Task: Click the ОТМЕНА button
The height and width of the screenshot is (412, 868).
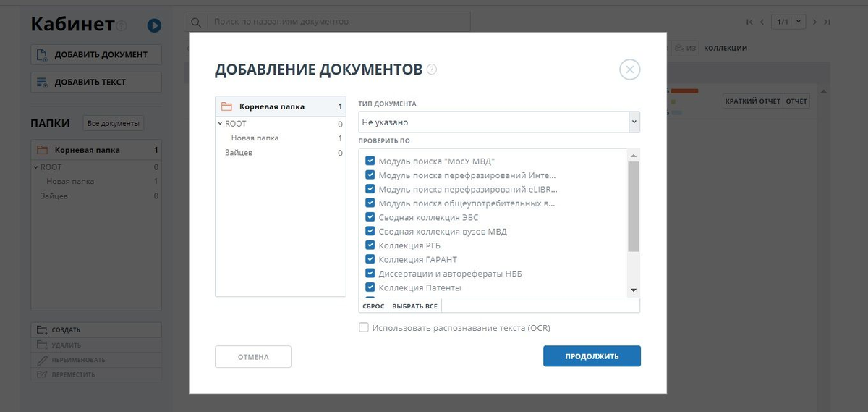Action: pyautogui.click(x=253, y=357)
